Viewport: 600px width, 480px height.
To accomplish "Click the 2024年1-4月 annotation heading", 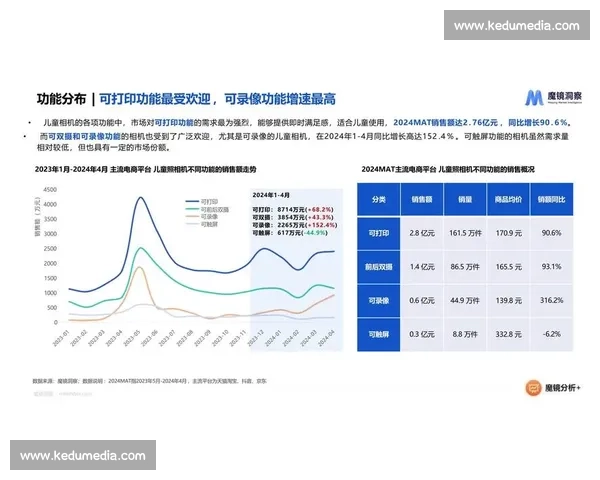I will pos(271,195).
